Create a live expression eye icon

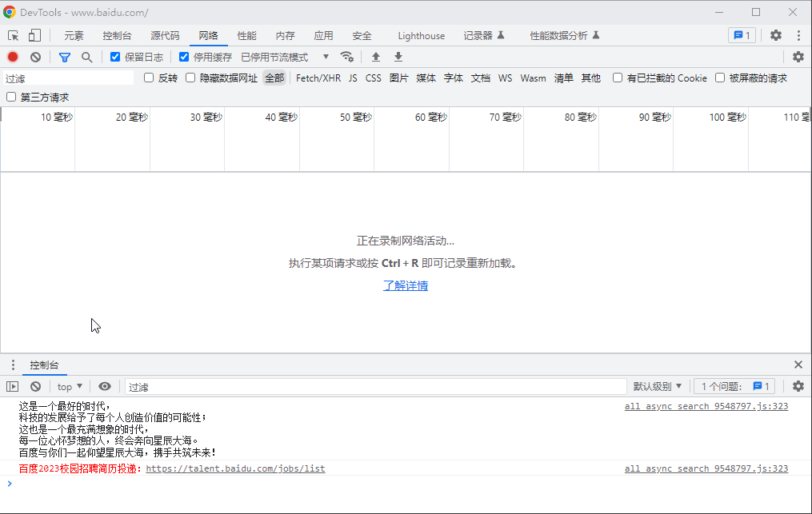click(105, 387)
